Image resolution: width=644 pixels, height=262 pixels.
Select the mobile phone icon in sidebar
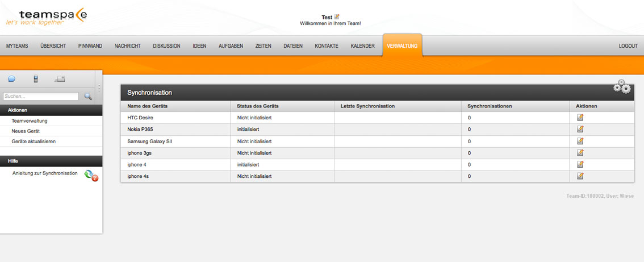[36, 79]
